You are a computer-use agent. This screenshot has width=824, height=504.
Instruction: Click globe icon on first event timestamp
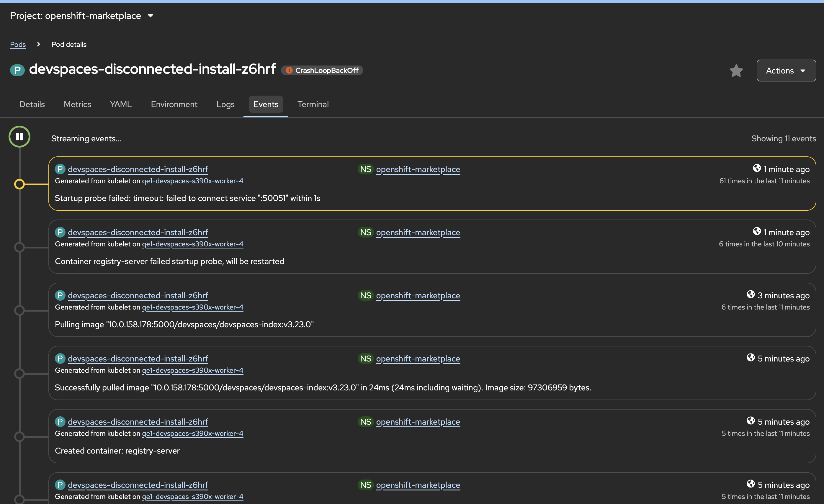(x=757, y=168)
